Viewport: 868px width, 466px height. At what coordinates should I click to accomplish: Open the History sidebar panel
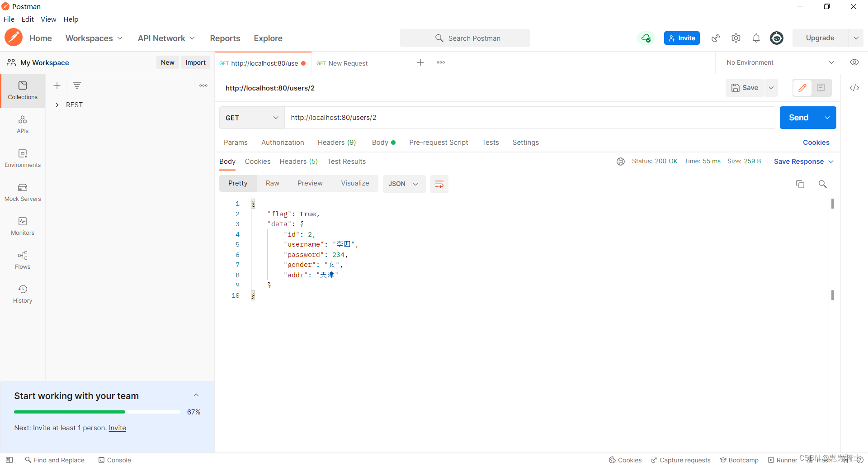tap(23, 294)
